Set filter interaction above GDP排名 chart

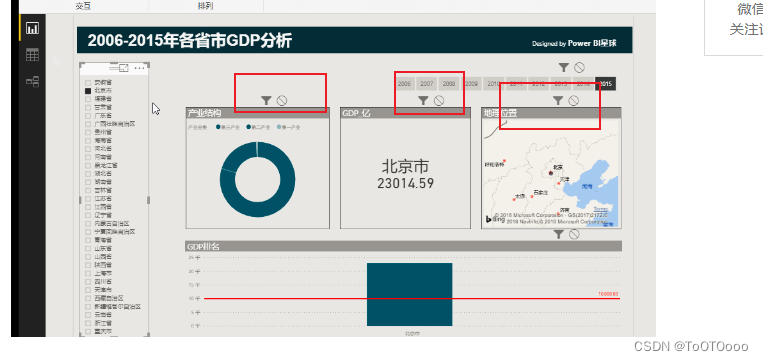click(559, 235)
